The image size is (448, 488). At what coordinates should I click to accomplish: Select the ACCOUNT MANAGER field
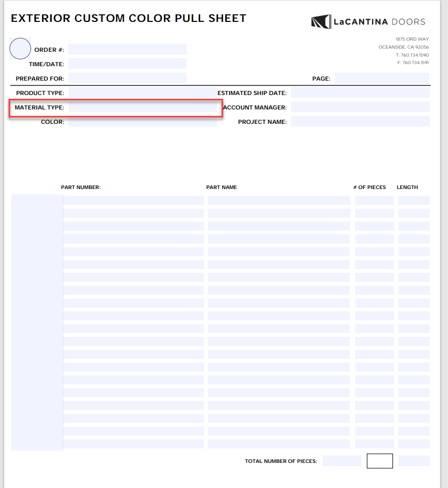pyautogui.click(x=360, y=107)
